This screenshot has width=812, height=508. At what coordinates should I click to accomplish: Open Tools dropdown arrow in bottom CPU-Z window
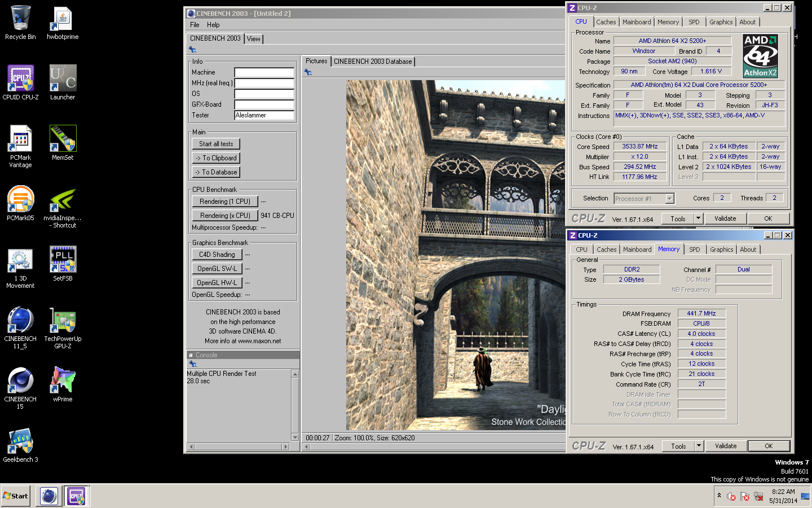(699, 446)
